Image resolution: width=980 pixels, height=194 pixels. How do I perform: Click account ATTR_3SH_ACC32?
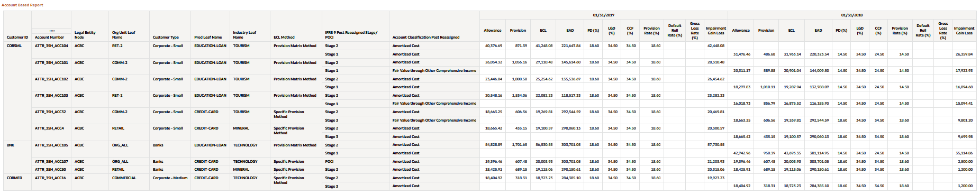(50, 112)
